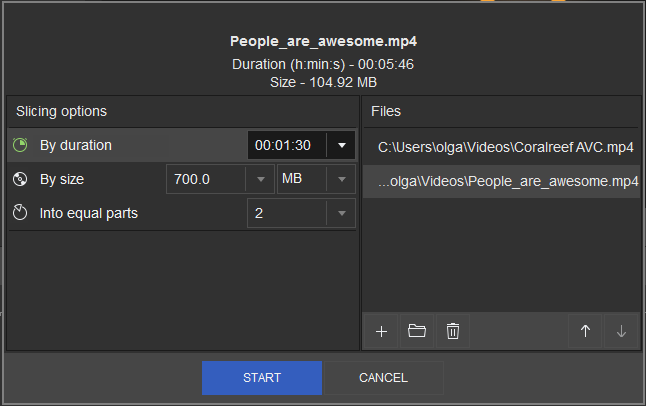Screen dimensions: 646x406
Task: Click the 700.0 size value field
Action: click(x=208, y=180)
